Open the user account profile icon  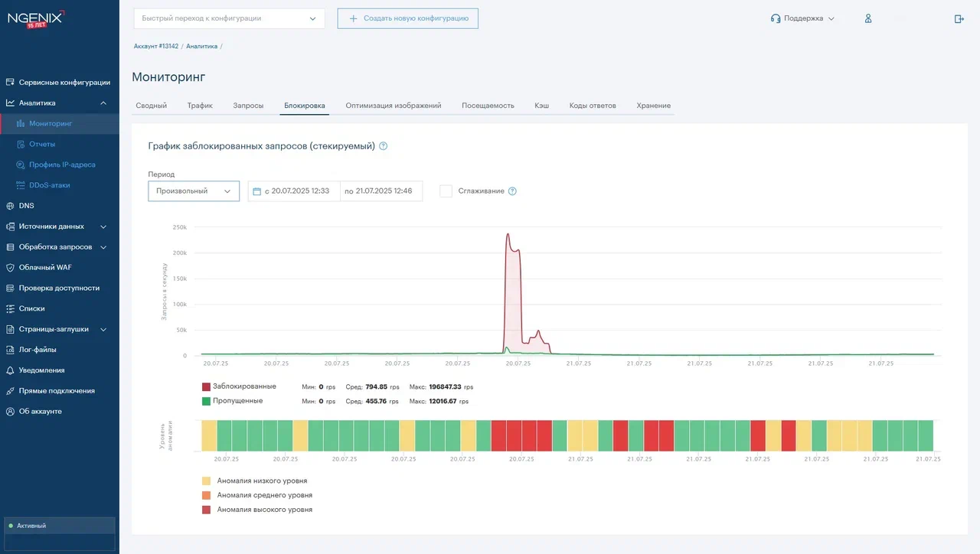(x=868, y=18)
